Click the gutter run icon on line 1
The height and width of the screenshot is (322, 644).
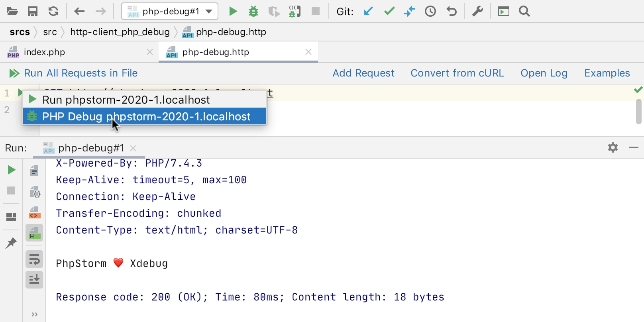(20, 93)
